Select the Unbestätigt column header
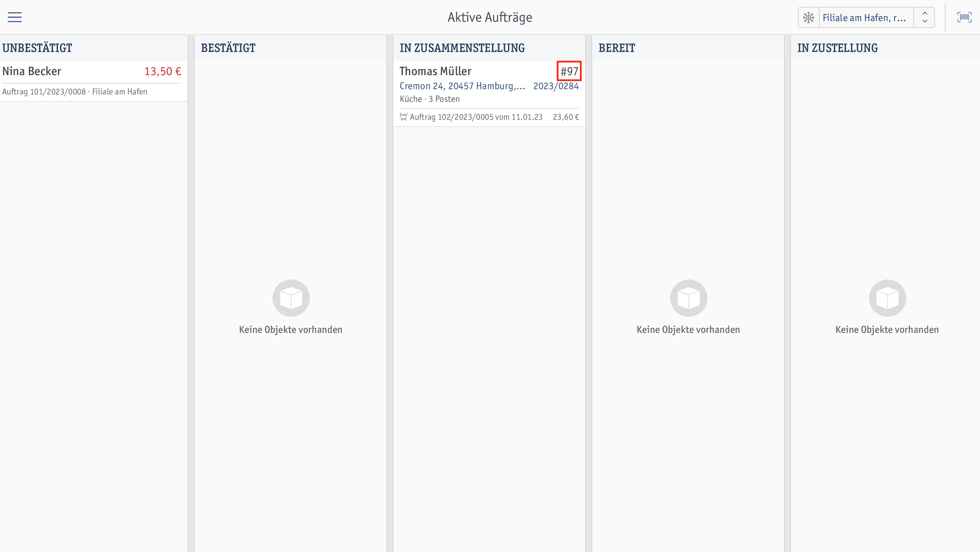The image size is (980, 552). 37,48
